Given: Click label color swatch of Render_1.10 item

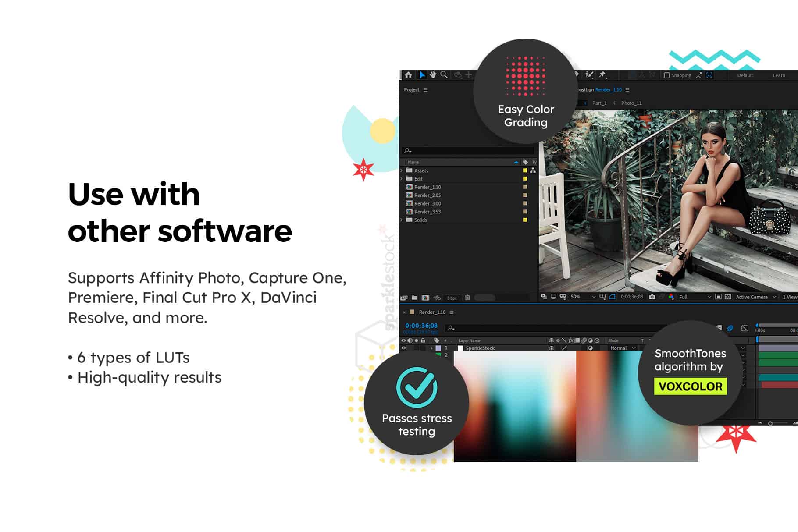Looking at the screenshot, I should [x=525, y=187].
